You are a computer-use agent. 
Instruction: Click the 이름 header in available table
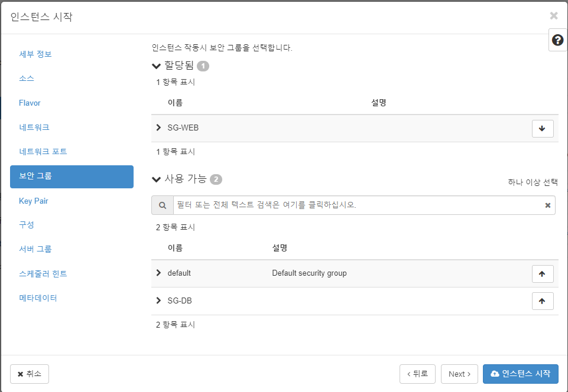click(175, 248)
